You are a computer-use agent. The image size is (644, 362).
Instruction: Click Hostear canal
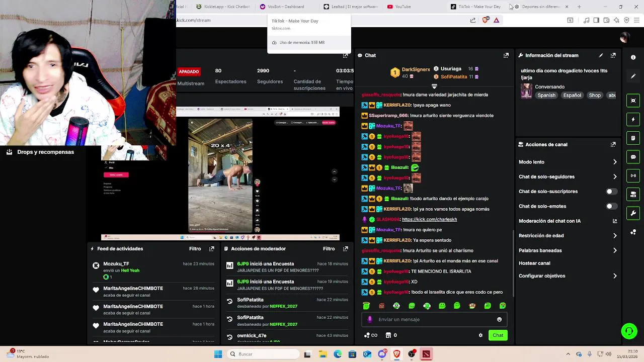(x=534, y=263)
